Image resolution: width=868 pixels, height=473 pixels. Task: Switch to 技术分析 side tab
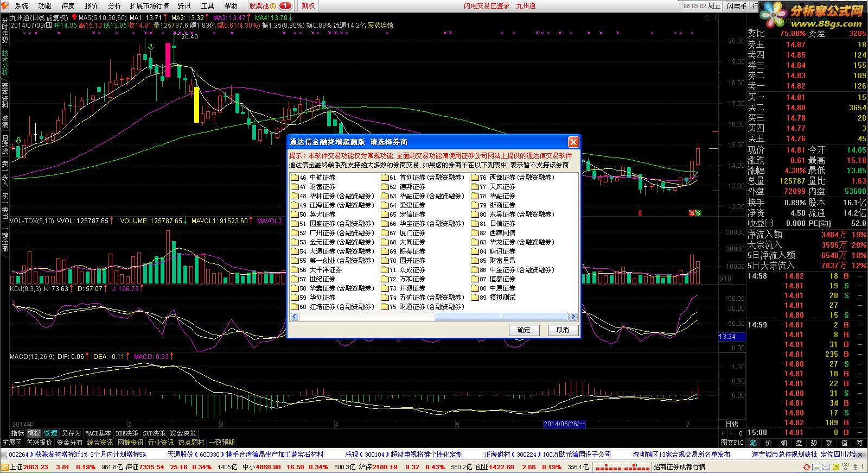[5, 63]
